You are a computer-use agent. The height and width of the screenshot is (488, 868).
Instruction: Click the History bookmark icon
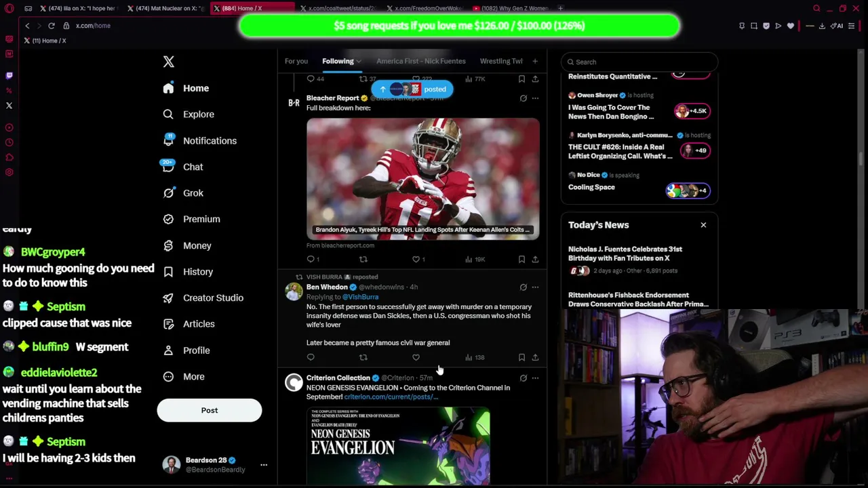tap(168, 272)
